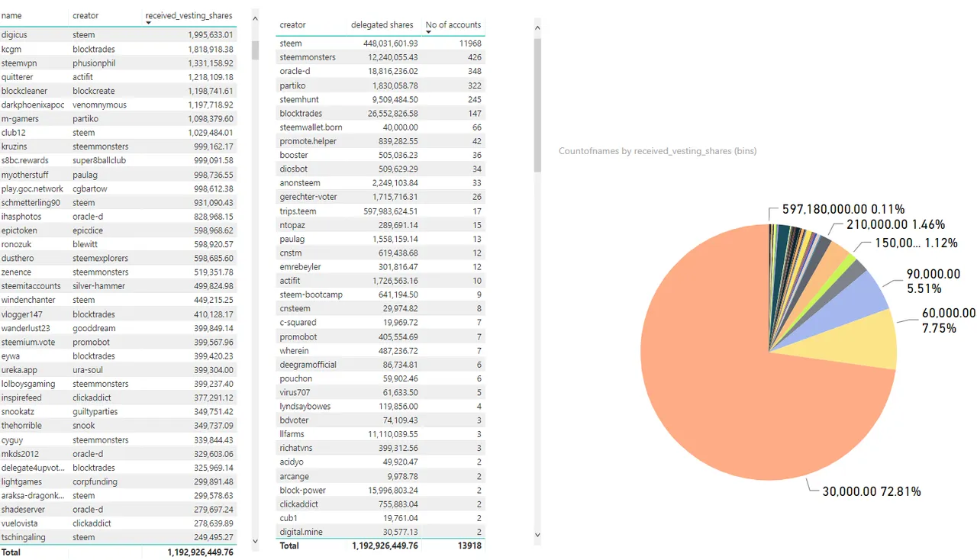Image resolution: width=977 pixels, height=560 pixels.
Task: Select the trips.teem creator cell
Action: click(x=298, y=211)
